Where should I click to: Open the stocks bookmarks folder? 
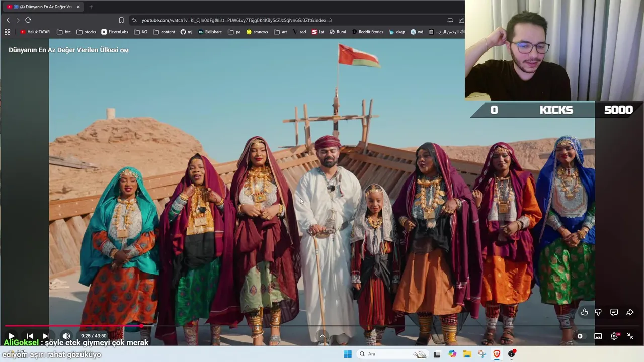(x=86, y=32)
